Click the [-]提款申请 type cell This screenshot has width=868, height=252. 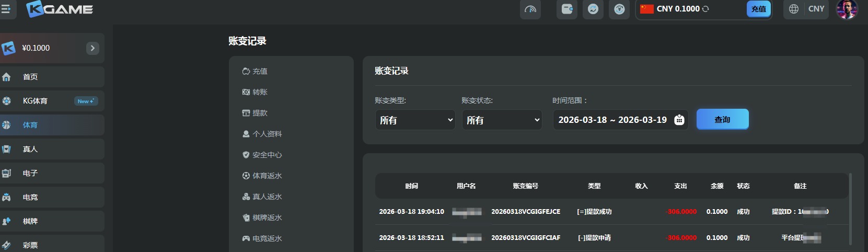(x=594, y=238)
